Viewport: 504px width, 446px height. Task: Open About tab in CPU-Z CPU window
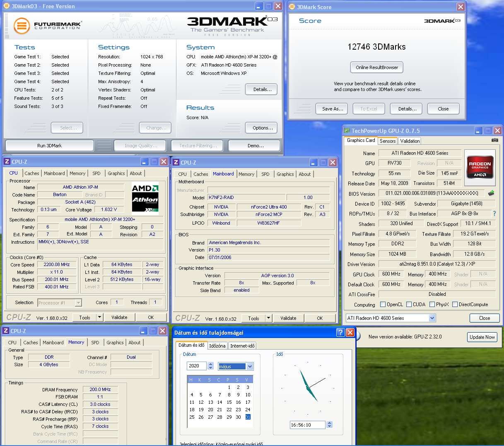point(135,173)
